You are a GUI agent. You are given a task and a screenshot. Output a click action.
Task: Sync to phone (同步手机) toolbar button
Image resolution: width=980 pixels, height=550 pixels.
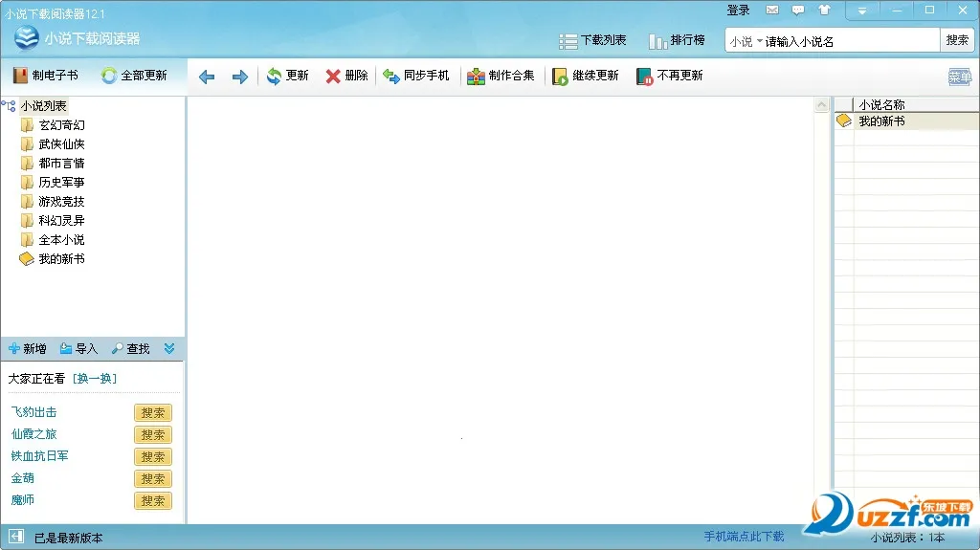coord(391,76)
